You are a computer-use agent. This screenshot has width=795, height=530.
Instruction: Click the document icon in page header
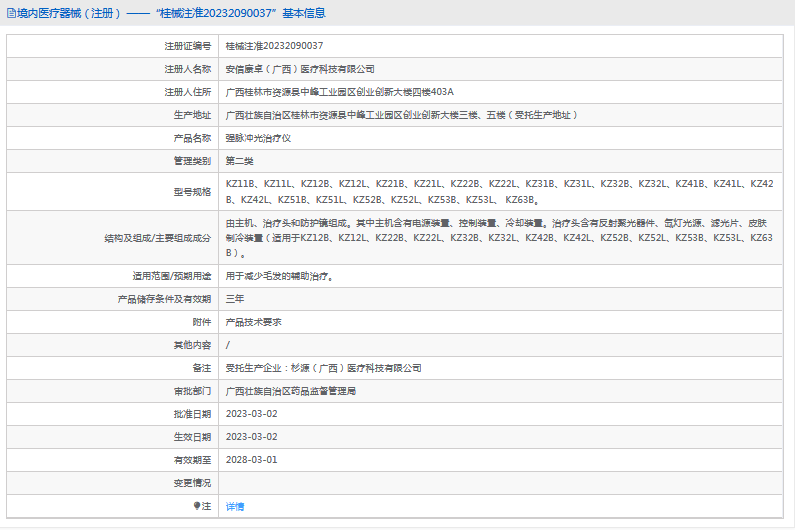click(11, 14)
